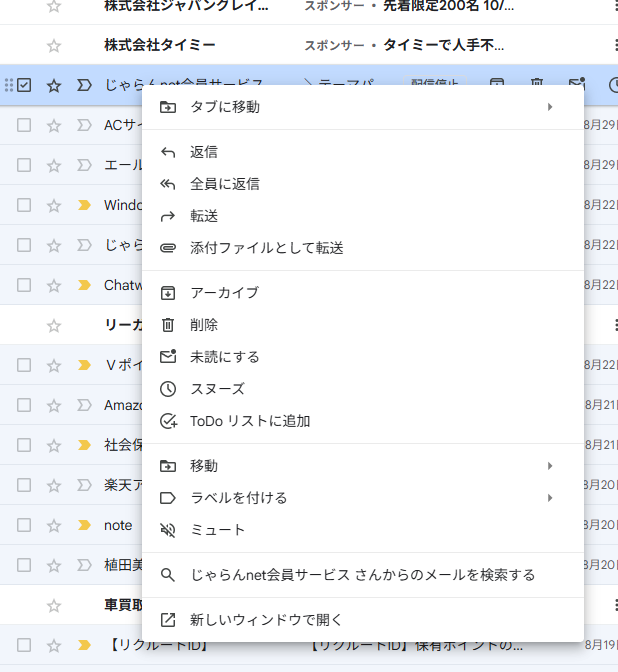618x672 pixels.
Task: Check the エール row checkbox
Action: click(24, 165)
